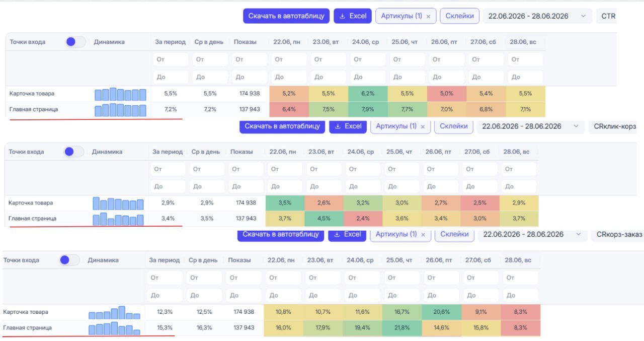644x341 pixels.
Task: Toggle the Точки входа switch in CTR table
Action: pyautogui.click(x=76, y=42)
